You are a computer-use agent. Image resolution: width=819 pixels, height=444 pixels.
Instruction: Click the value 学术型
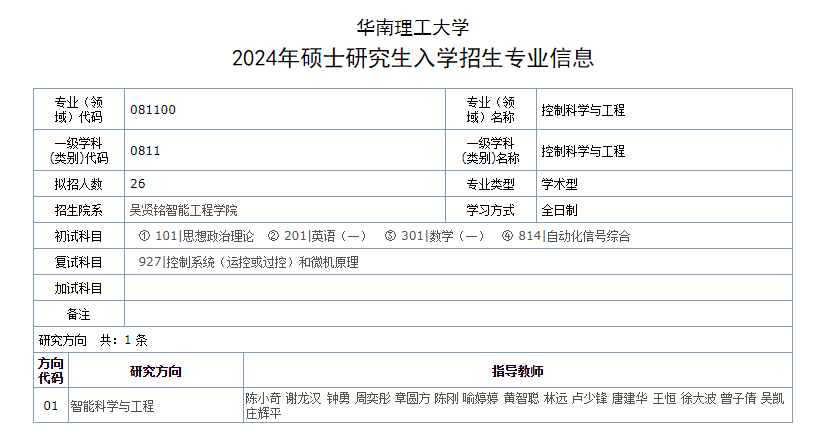[559, 184]
